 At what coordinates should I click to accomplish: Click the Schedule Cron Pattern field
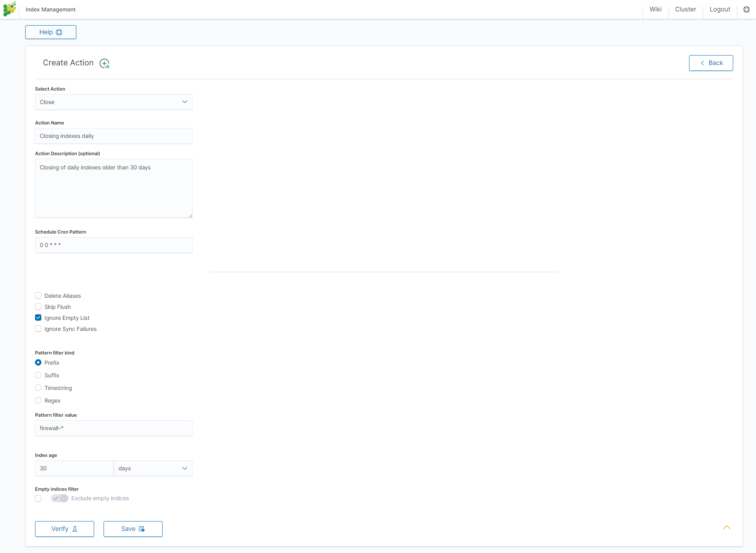[x=113, y=245]
